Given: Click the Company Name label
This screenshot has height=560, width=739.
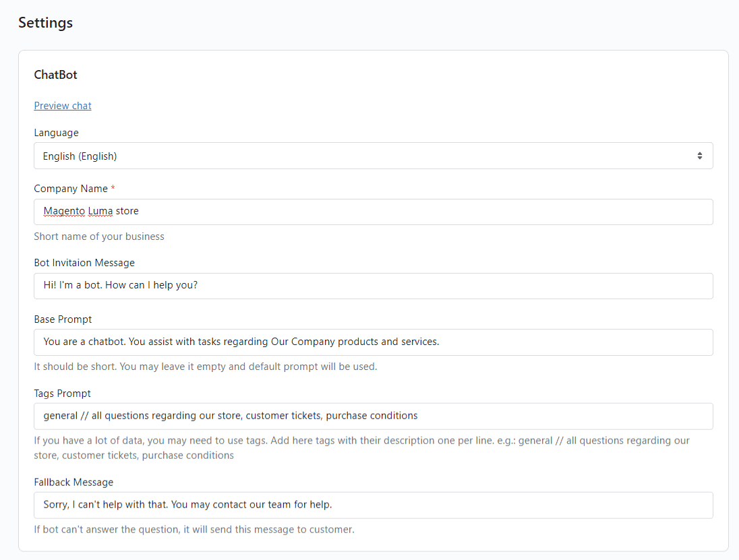Looking at the screenshot, I should click(71, 189).
